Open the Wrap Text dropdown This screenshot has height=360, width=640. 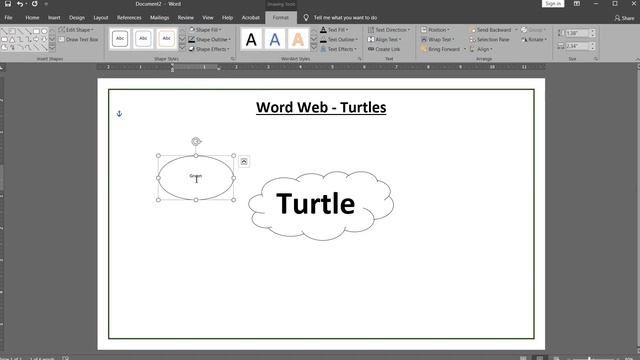(438, 40)
